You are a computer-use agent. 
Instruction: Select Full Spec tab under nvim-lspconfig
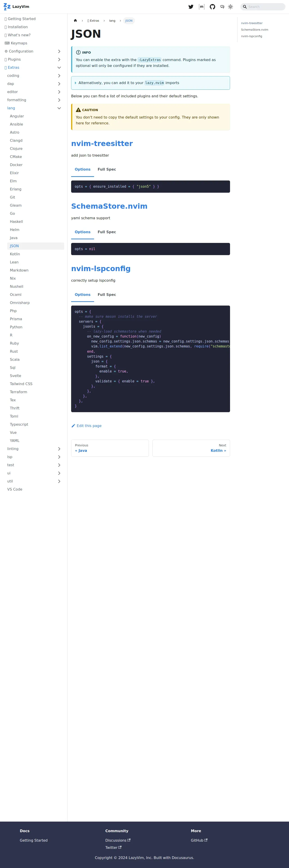(107, 295)
